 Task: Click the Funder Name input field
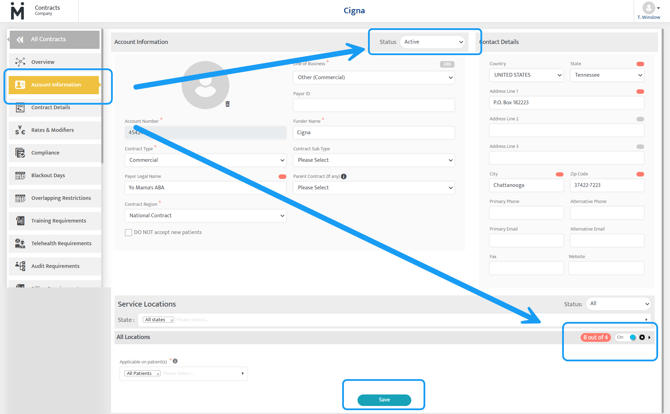[x=373, y=132]
